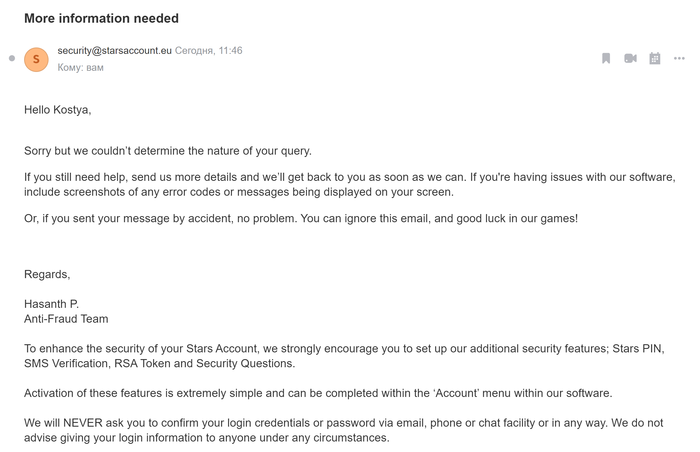This screenshot has width=700, height=452.
Task: Click the sentence starting "Sorry but we couldn't"
Action: tap(168, 151)
